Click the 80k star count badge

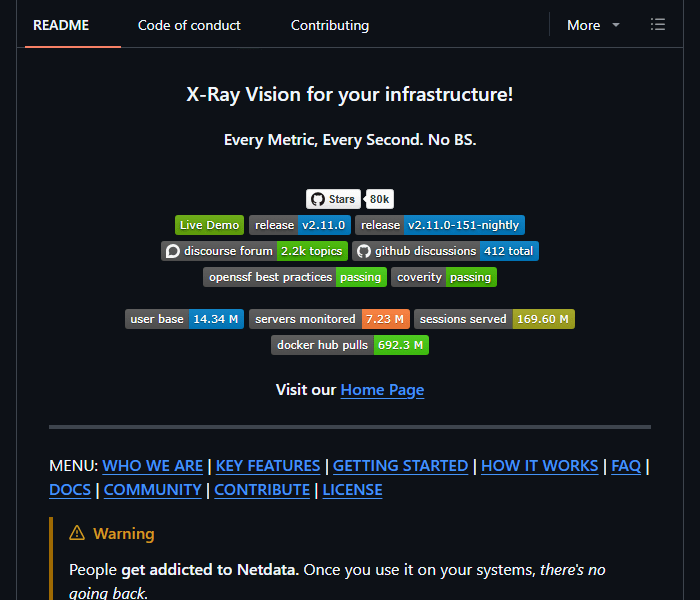pos(379,199)
